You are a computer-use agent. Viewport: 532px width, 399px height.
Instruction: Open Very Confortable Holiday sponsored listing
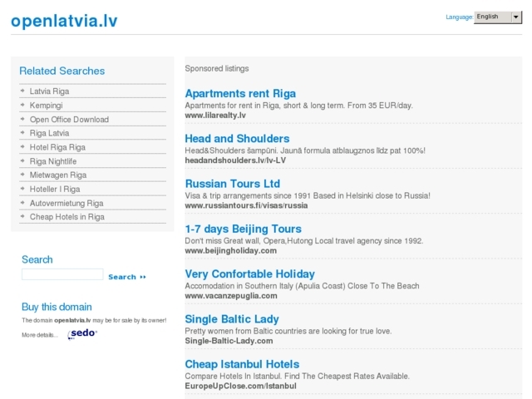(249, 273)
